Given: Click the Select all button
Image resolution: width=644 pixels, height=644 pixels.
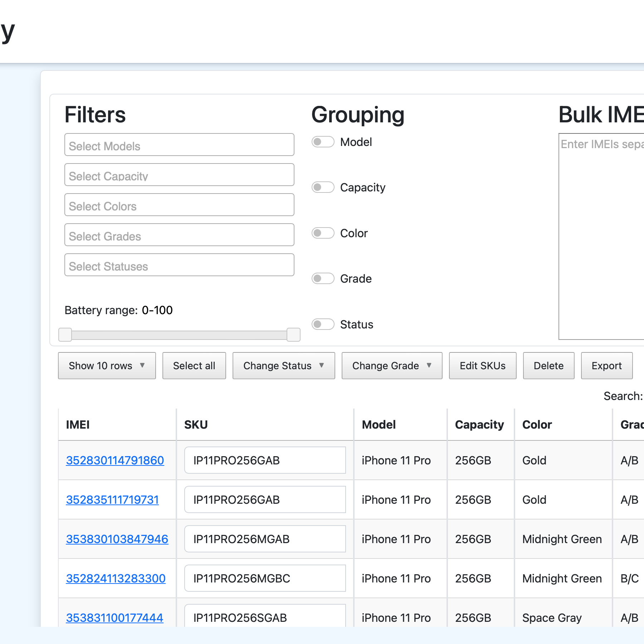Looking at the screenshot, I should click(x=194, y=366).
